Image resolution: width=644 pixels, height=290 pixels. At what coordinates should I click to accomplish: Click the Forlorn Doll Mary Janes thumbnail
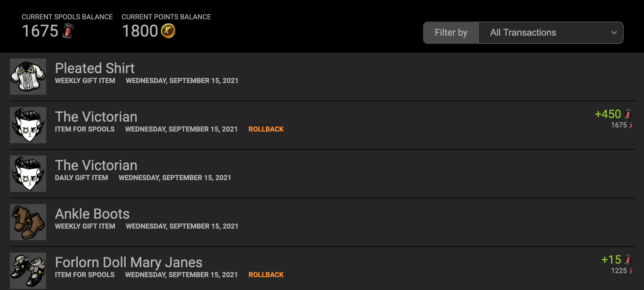coord(28,271)
